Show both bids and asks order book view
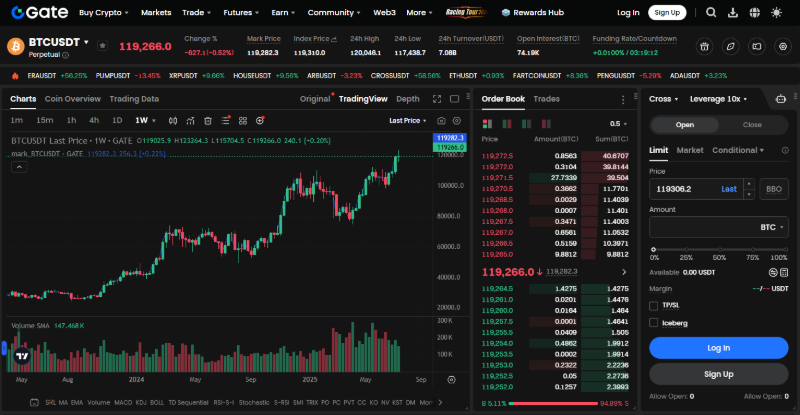This screenshot has height=415, width=800. tap(487, 124)
